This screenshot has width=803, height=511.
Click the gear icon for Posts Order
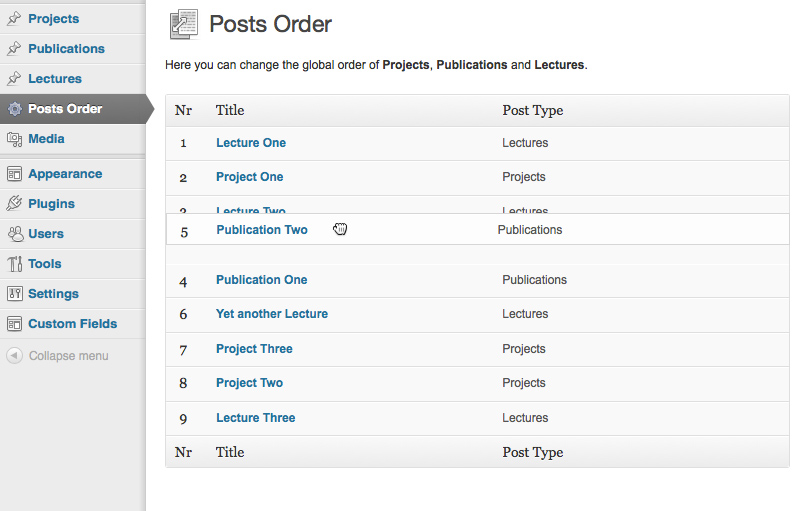coord(15,109)
